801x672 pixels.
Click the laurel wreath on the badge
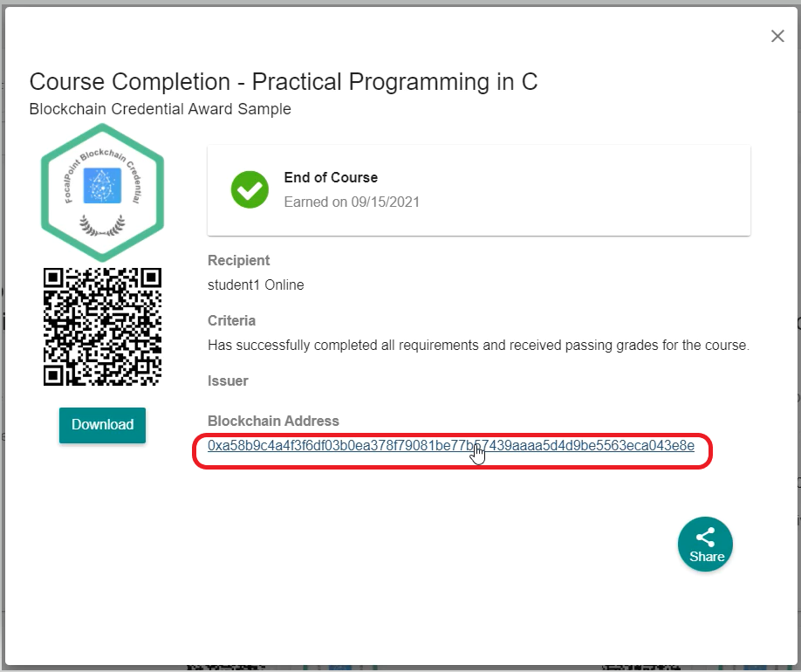tap(102, 226)
